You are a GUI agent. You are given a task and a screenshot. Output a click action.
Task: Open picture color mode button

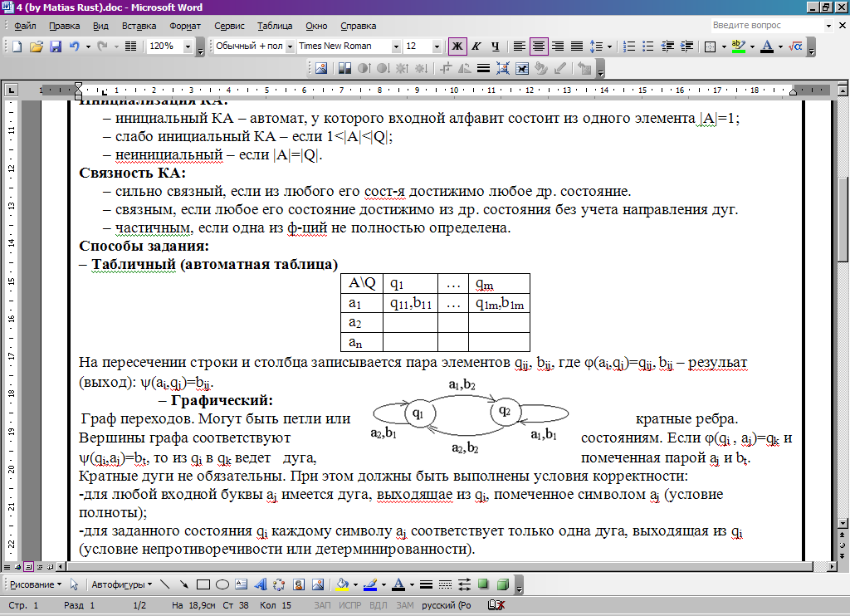click(x=344, y=68)
